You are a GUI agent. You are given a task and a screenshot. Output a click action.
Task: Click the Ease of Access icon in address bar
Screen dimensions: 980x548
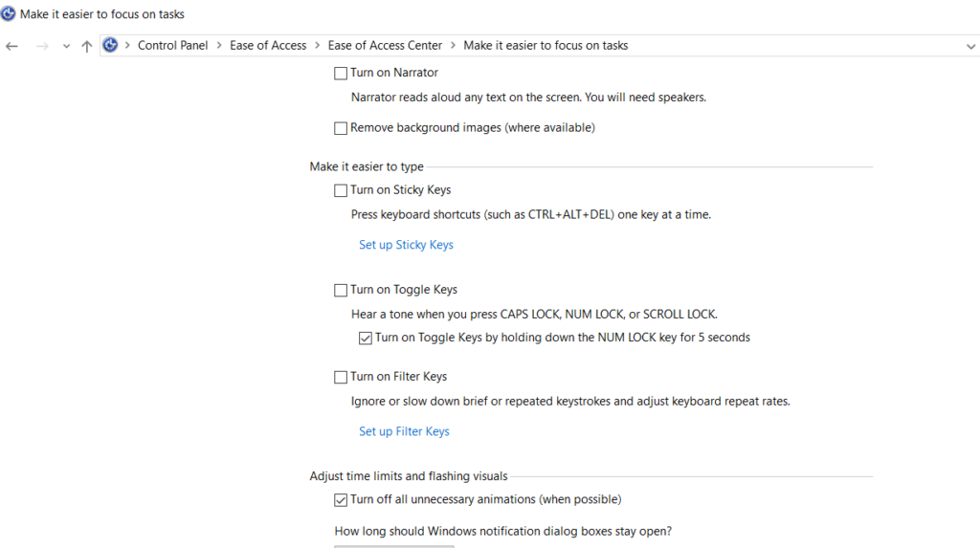(x=110, y=45)
